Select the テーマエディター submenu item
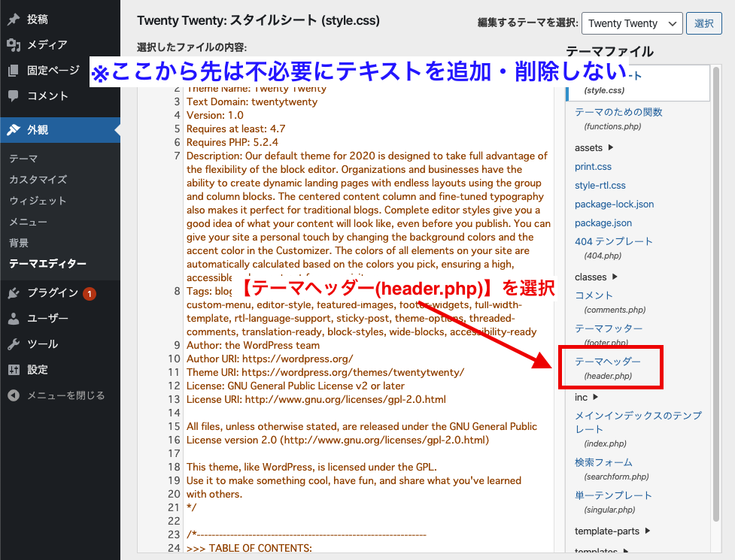735x560 pixels. [48, 264]
